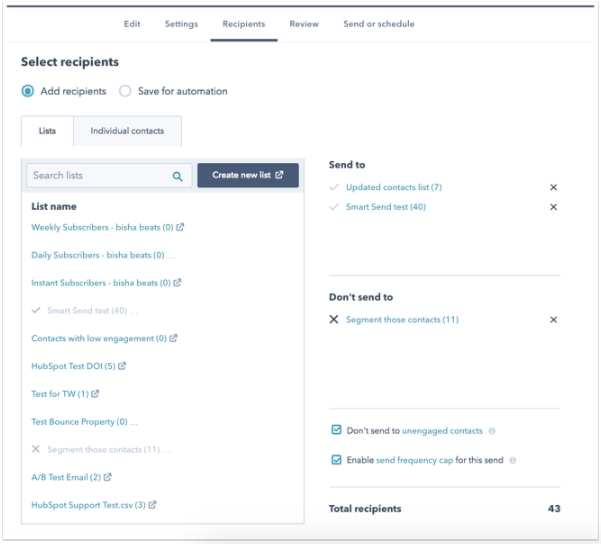Open the Settings step tab
The width and height of the screenshot is (601, 544).
click(x=181, y=24)
